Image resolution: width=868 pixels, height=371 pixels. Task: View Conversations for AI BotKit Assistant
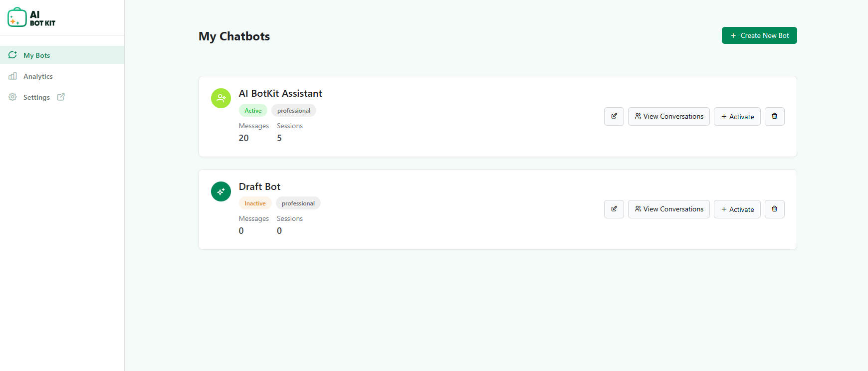point(668,116)
